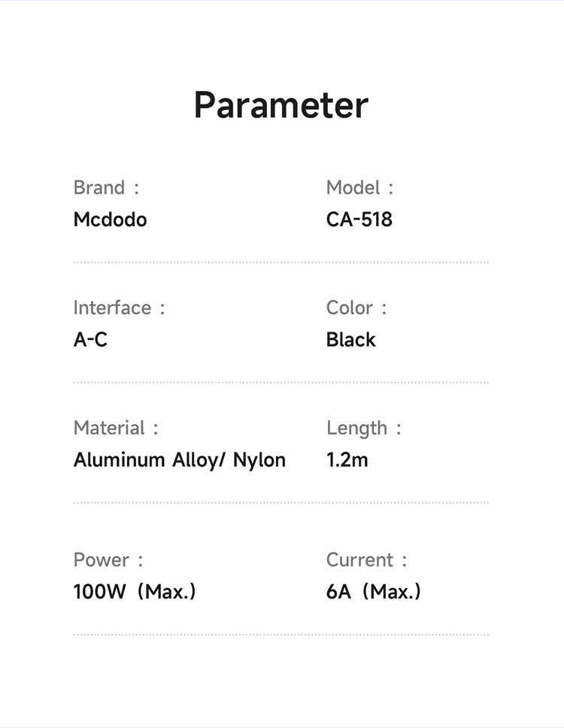Select the "Brand" label
Viewport: 564px width, 728px height.
(x=99, y=188)
